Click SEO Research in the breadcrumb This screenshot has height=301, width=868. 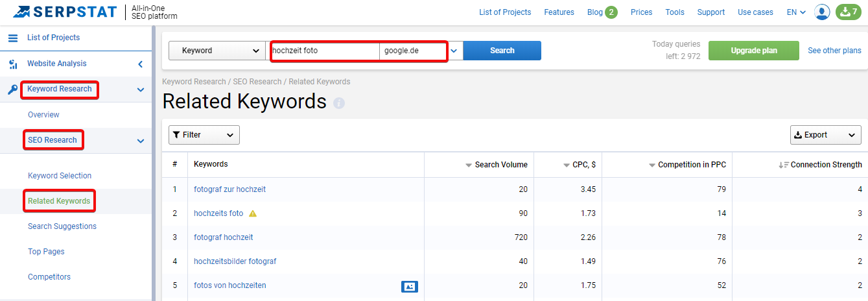point(257,82)
